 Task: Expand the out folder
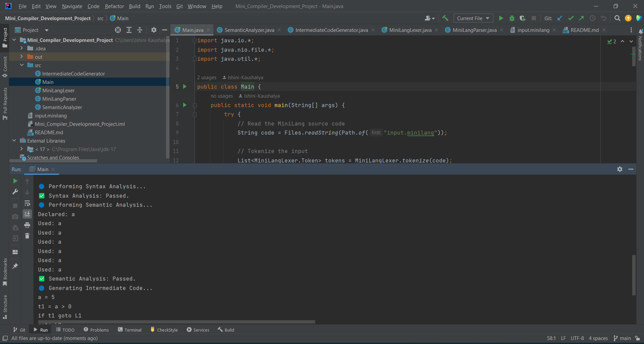tap(22, 57)
